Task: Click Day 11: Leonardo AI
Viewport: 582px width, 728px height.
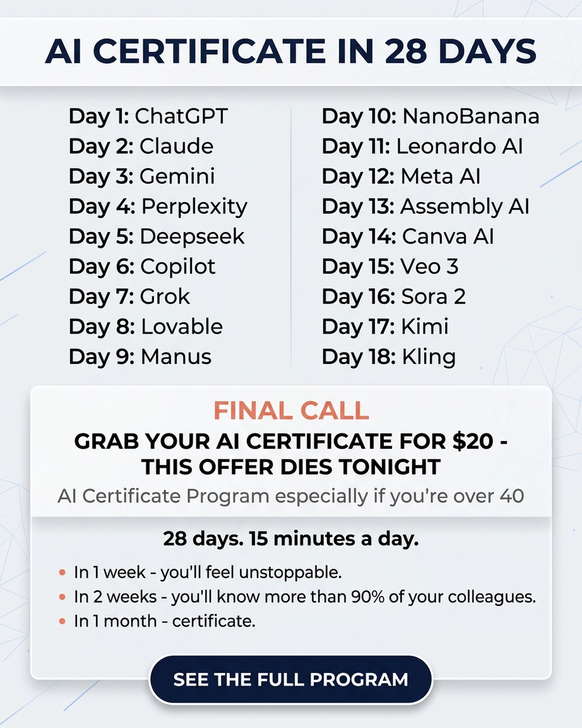Action: coord(422,147)
